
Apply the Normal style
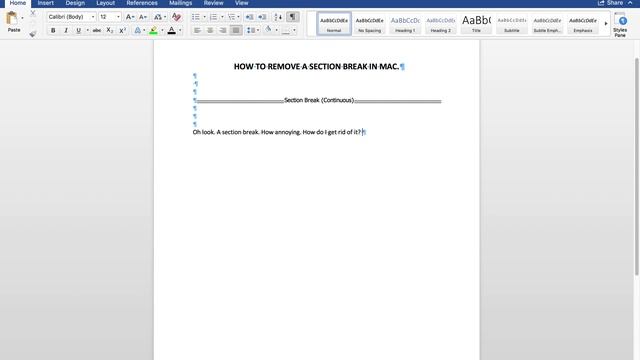(x=334, y=24)
